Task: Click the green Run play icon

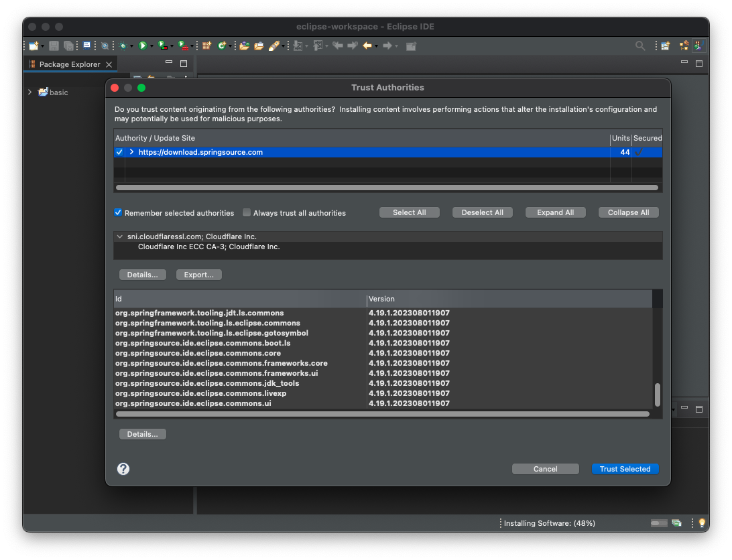Action: [x=143, y=46]
